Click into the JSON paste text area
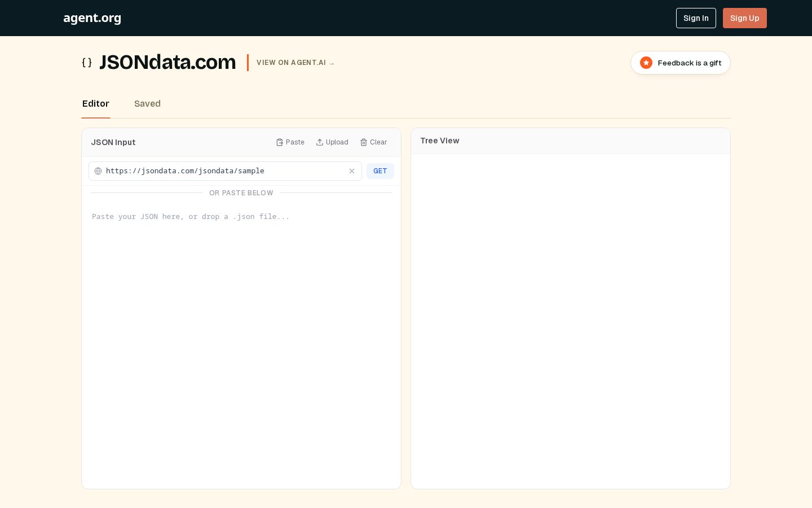Viewport: 812px width, 508px height. pyautogui.click(x=241, y=344)
